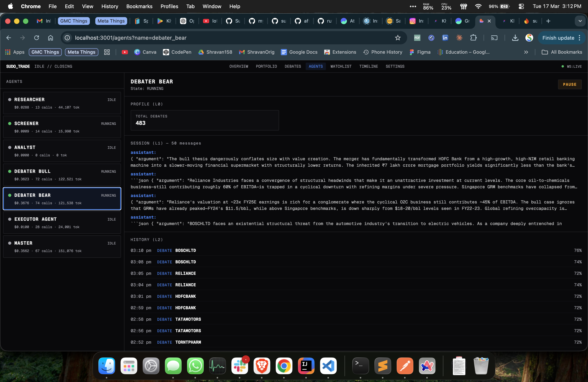This screenshot has width=588, height=382.
Task: Open Finder from the dock
Action: coord(107,366)
